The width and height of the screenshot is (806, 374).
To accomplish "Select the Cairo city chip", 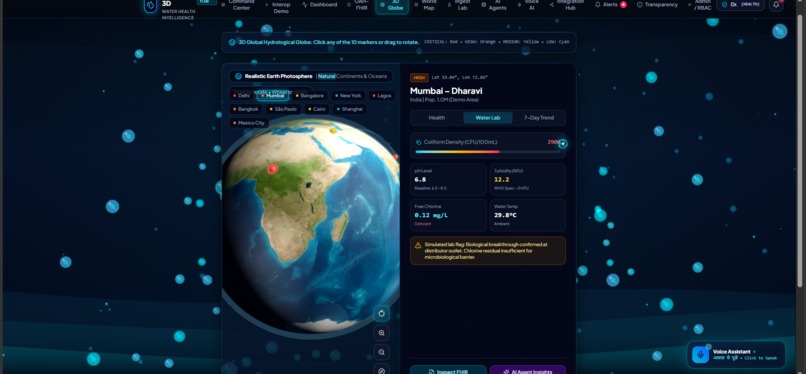I will pos(317,109).
